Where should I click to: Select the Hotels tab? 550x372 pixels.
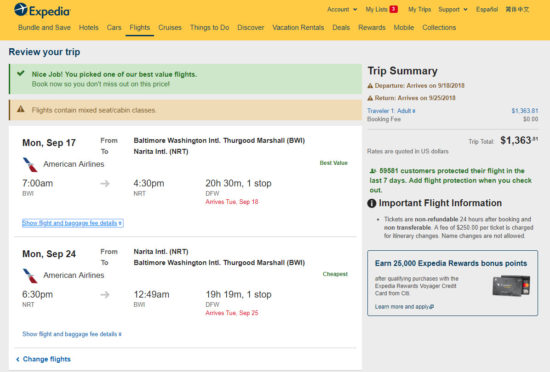click(x=89, y=27)
